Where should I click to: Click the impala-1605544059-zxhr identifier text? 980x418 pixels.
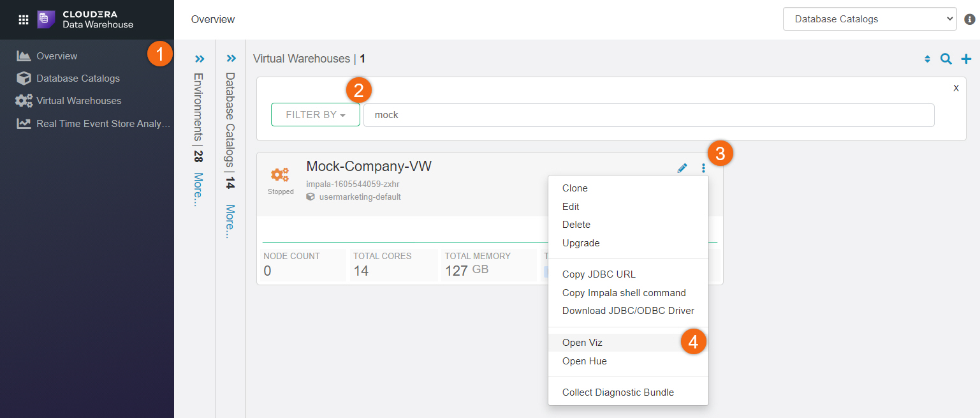pos(353,184)
